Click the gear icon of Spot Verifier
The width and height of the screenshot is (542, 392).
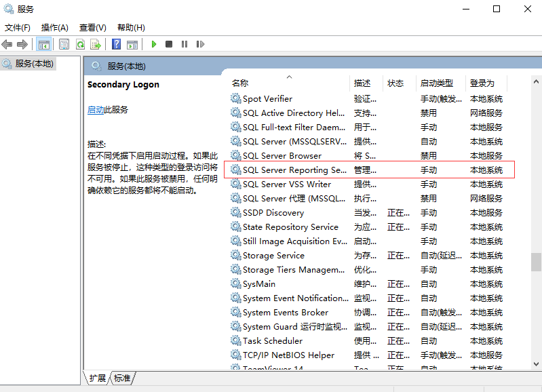[236, 98]
